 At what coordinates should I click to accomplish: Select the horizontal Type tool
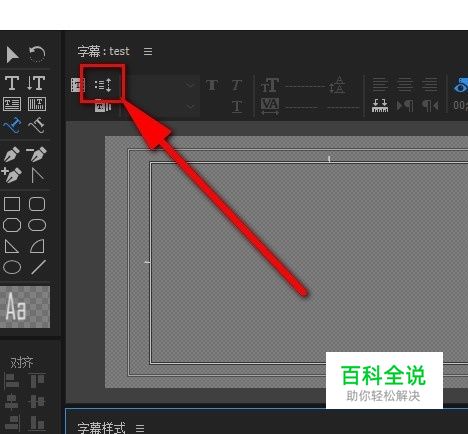12,82
